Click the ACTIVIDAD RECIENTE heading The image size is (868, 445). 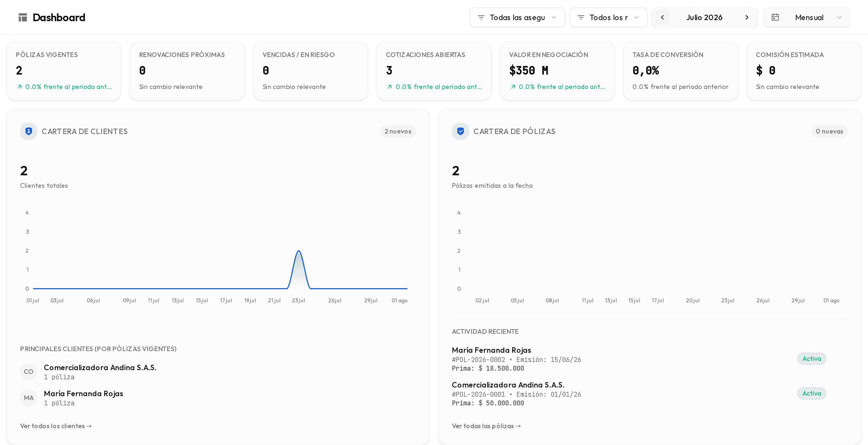[485, 331]
